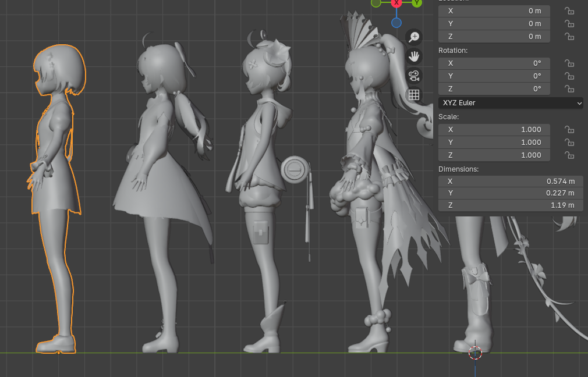Click the Location Y field
This screenshot has width=588, height=377.
[494, 24]
